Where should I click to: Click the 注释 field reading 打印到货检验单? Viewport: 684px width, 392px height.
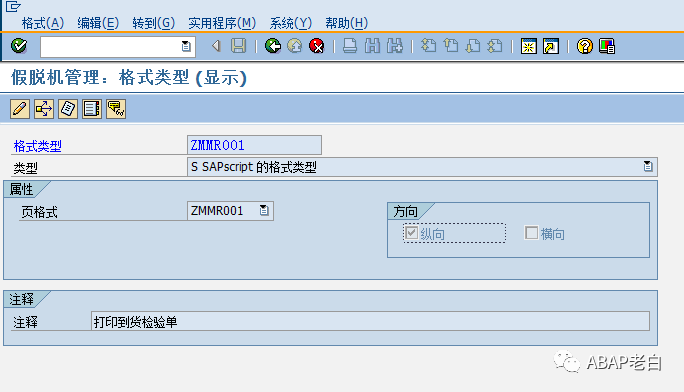point(370,321)
